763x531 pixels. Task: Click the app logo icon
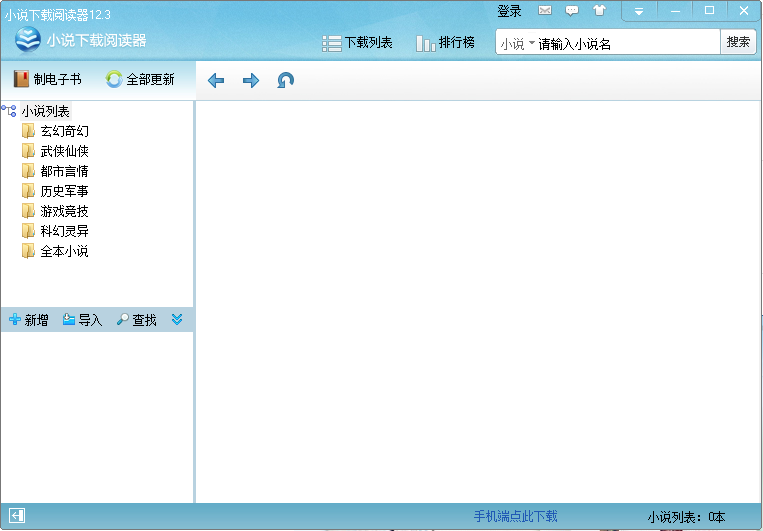point(28,39)
